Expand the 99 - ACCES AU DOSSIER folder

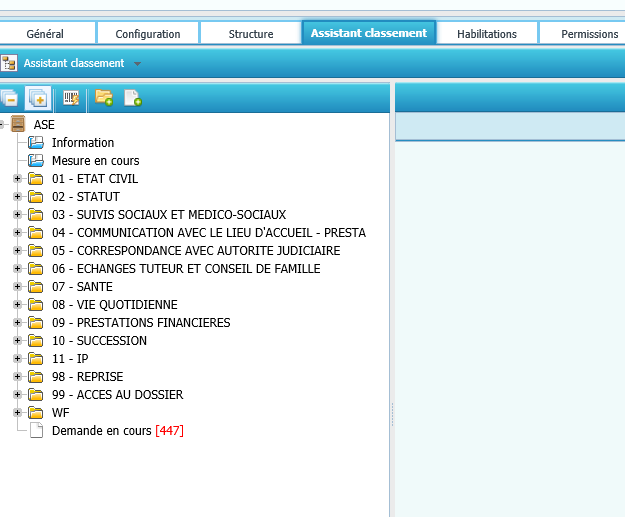(x=17, y=395)
